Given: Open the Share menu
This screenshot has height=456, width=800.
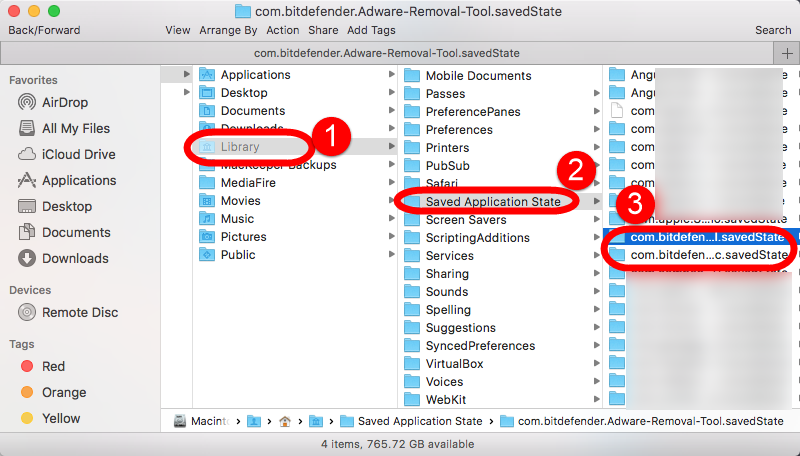Looking at the screenshot, I should 323,30.
